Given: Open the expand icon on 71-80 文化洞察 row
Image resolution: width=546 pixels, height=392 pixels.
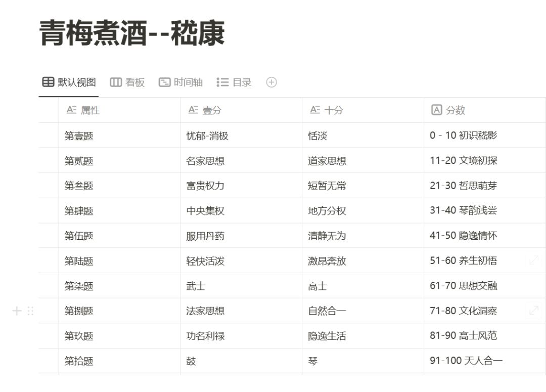Looking at the screenshot, I should click(533, 310).
